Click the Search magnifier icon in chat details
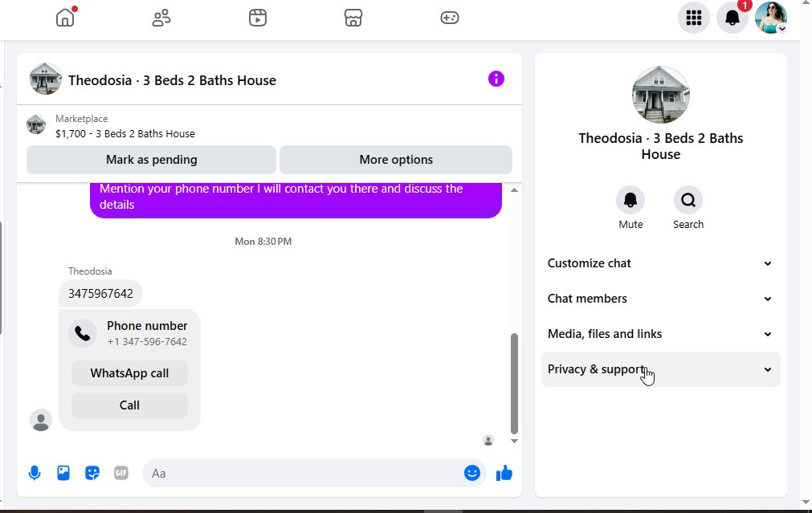Screen dimensions: 812x513 [688, 200]
